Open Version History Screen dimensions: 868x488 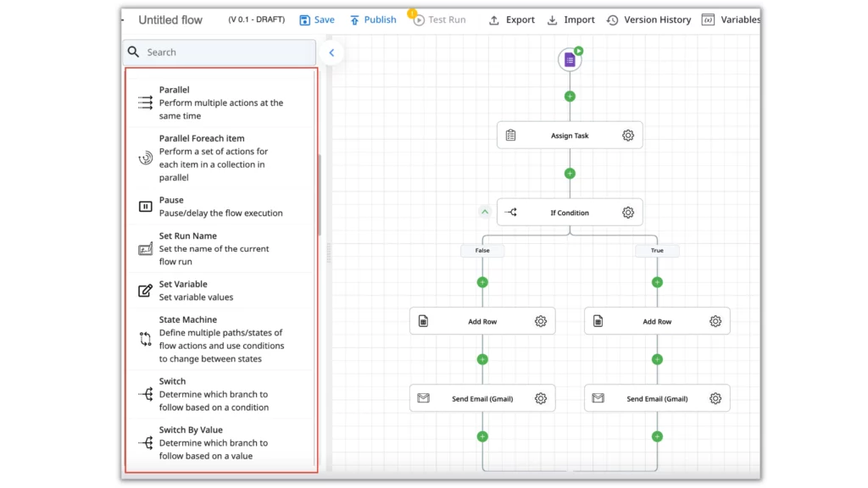(x=648, y=20)
